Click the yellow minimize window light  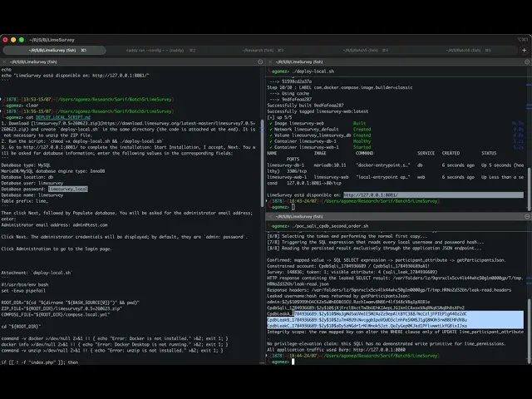coord(13,40)
